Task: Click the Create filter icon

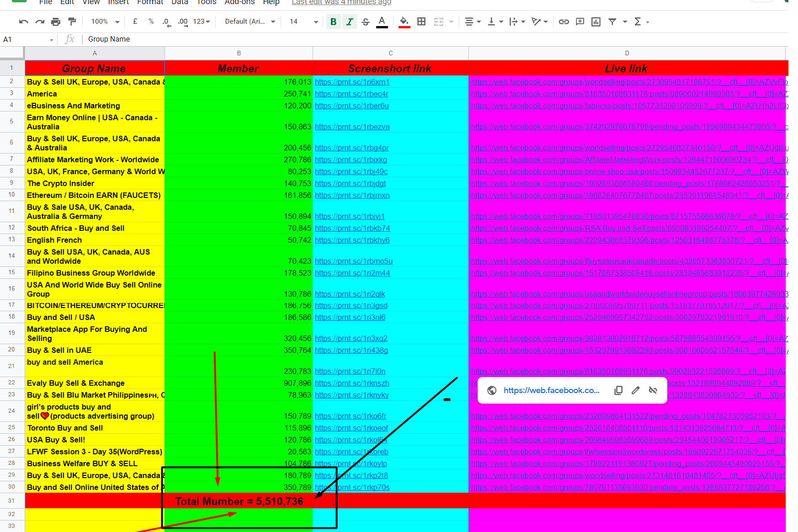Action: [612, 21]
